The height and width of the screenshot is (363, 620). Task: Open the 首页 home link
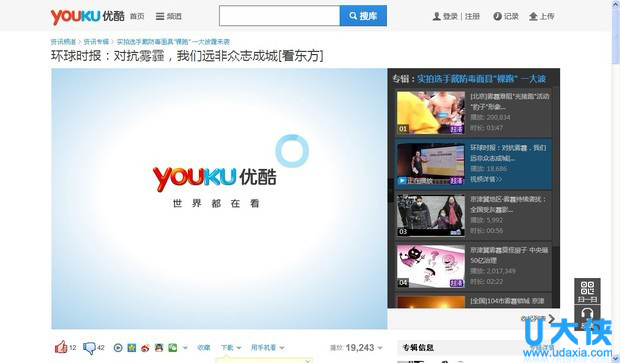coord(137,17)
